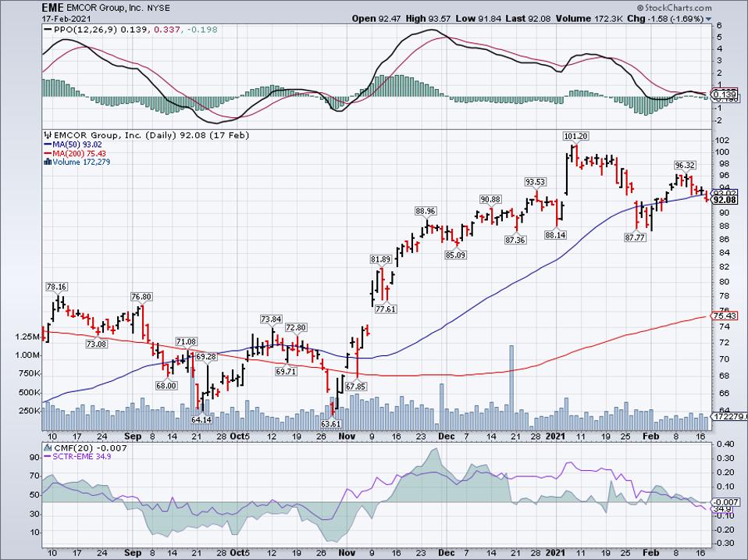Click the 88.96 price label
Image resolution: width=748 pixels, height=560 pixels.
coord(426,212)
